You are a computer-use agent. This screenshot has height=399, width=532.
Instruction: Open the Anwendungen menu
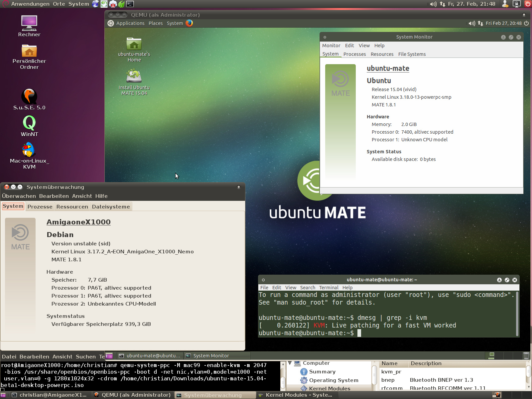point(30,4)
